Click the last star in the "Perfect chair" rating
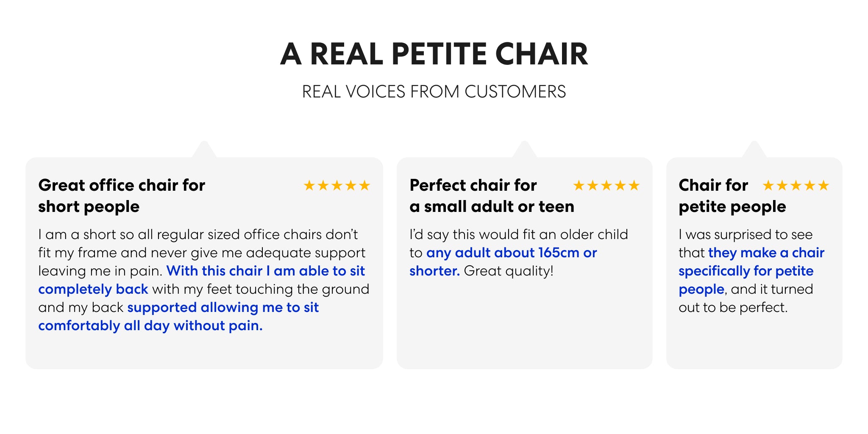This screenshot has width=868, height=434. 634,186
